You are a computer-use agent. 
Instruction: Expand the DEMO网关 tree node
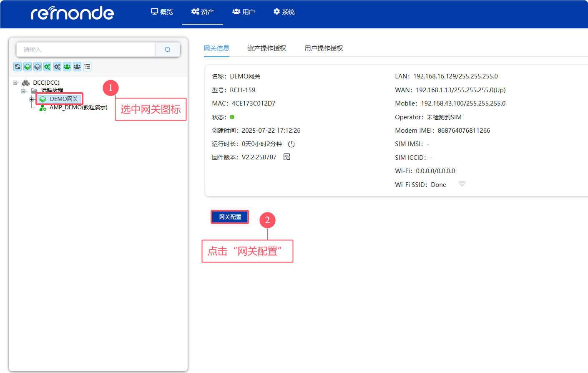coord(31,99)
